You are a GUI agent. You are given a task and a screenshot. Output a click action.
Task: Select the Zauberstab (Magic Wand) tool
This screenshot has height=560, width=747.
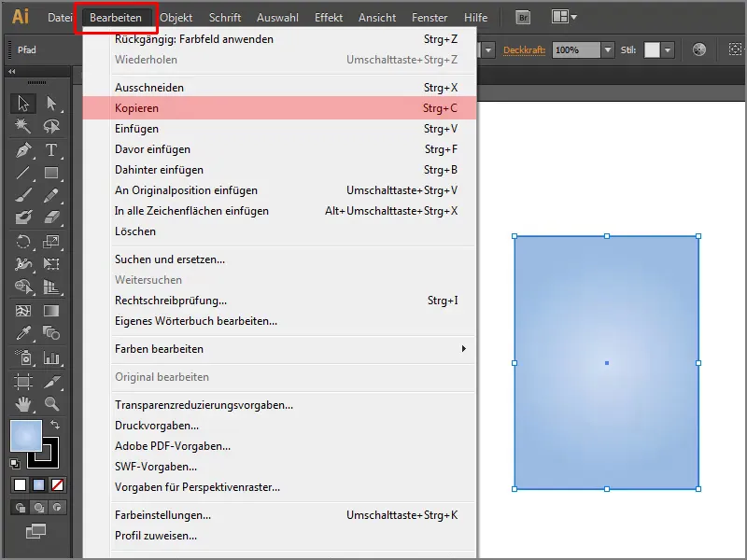pyautogui.click(x=22, y=125)
